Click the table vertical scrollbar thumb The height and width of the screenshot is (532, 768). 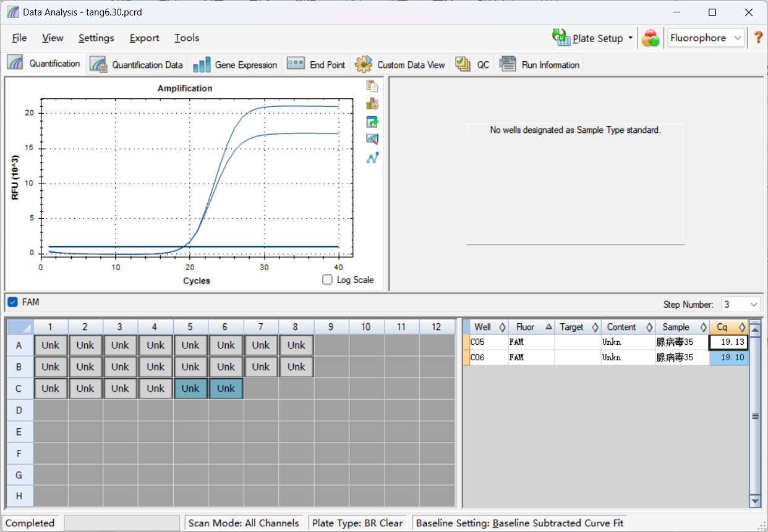click(x=755, y=416)
